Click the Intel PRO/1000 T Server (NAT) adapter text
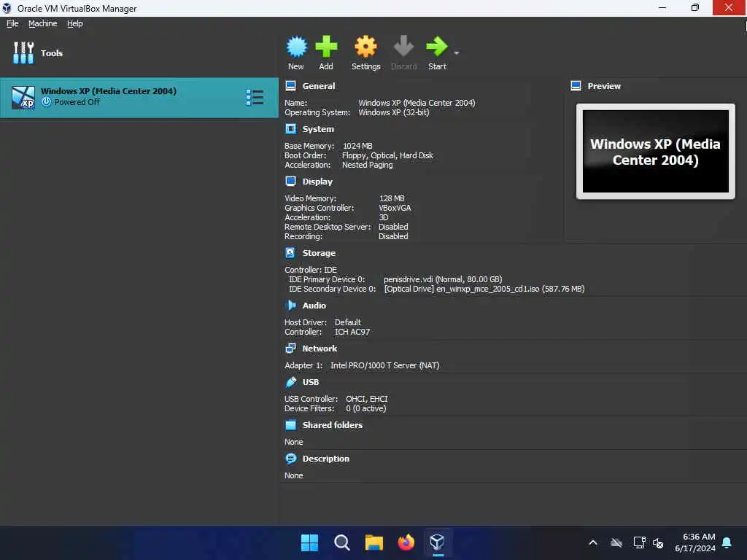 385,365
